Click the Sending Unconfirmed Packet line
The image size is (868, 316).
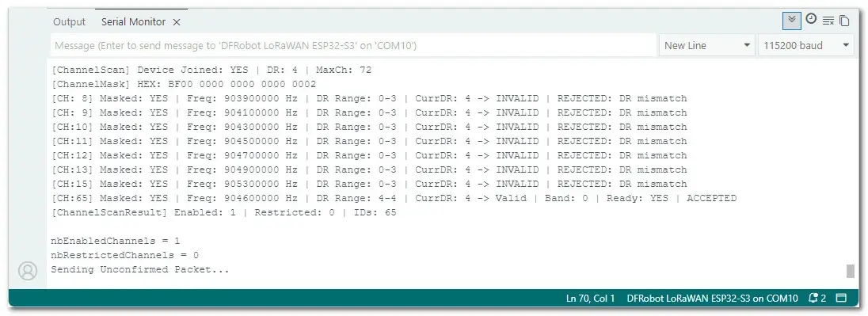pyautogui.click(x=140, y=269)
